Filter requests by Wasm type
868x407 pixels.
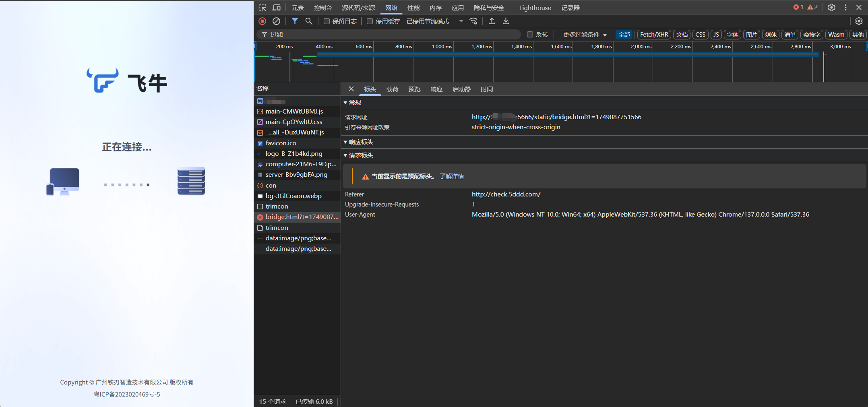click(836, 35)
